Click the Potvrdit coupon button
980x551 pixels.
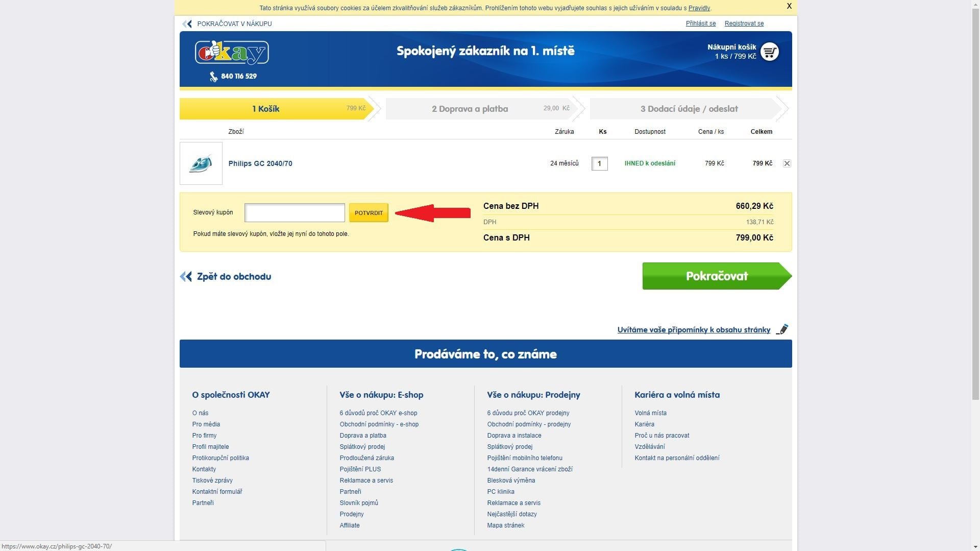click(x=369, y=213)
